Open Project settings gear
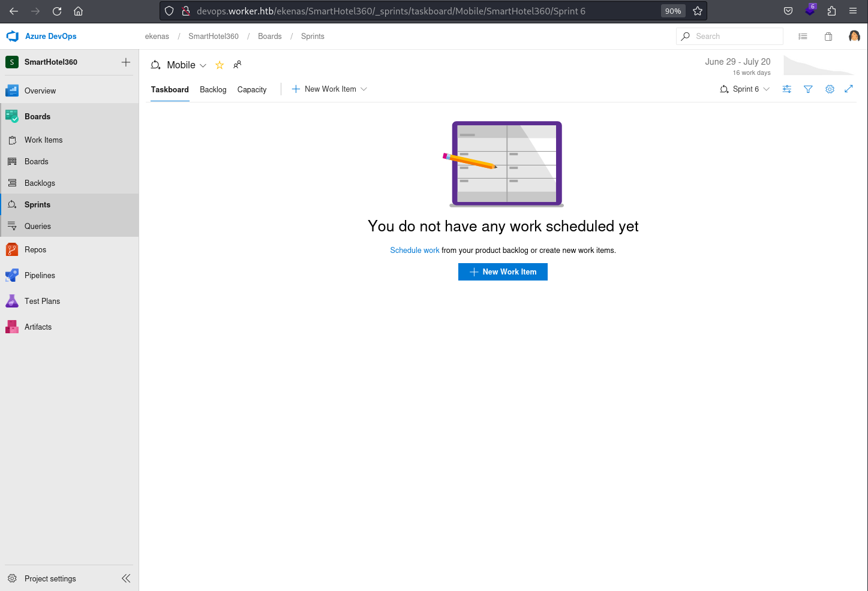The width and height of the screenshot is (868, 591). pyautogui.click(x=12, y=578)
